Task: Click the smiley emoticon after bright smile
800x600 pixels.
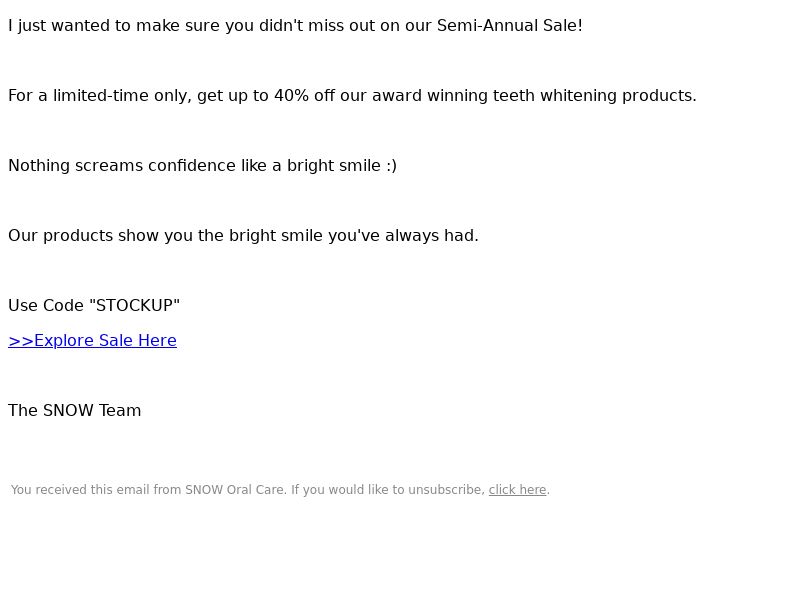Action: (x=391, y=166)
